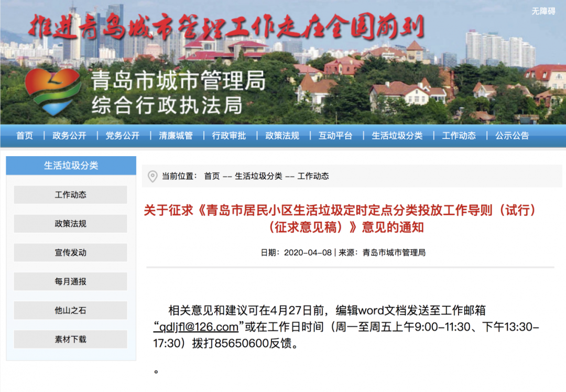The image size is (566, 392).
Task: Open 素材下载 sidebar button
Action: (70, 339)
